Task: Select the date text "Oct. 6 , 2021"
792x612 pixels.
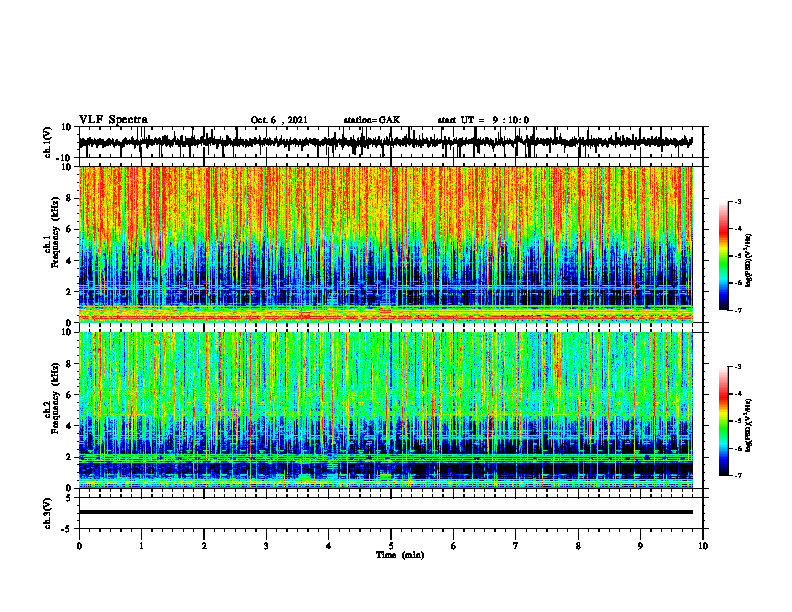Action: (279, 120)
